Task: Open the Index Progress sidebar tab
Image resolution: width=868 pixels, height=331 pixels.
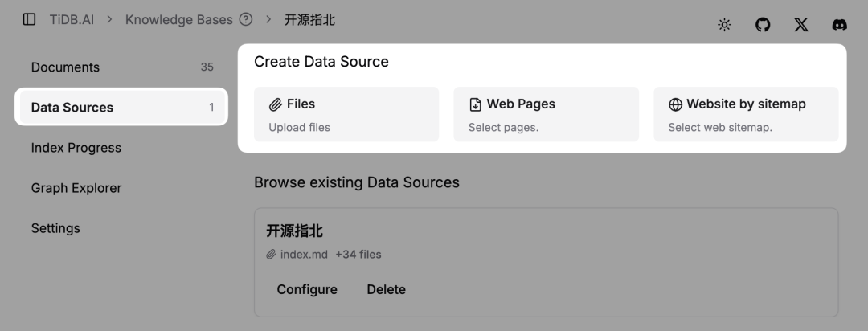Action: [76, 148]
